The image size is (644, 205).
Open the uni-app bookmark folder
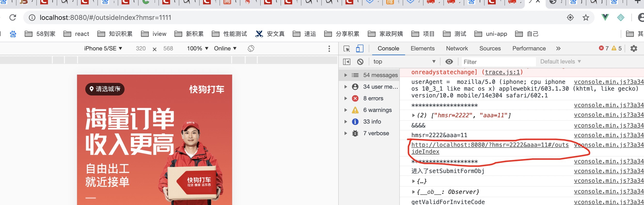click(491, 34)
